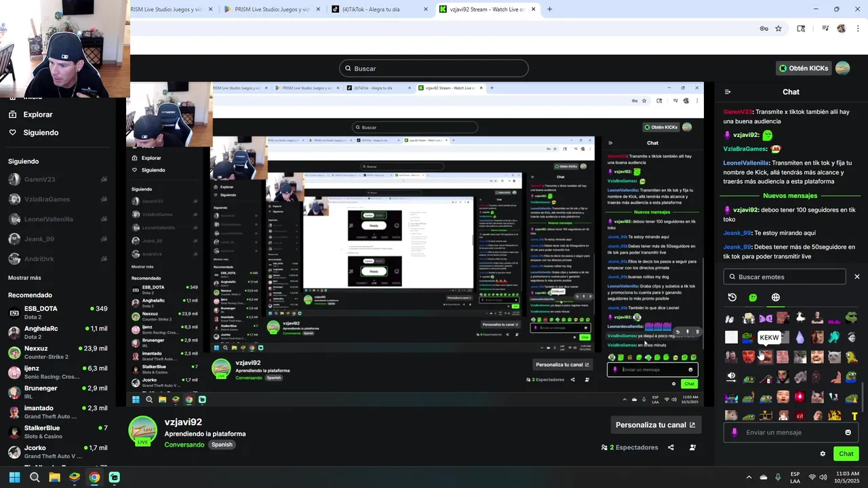Focus the Buscar emotes field
This screenshot has height=488, width=868.
coord(785,277)
